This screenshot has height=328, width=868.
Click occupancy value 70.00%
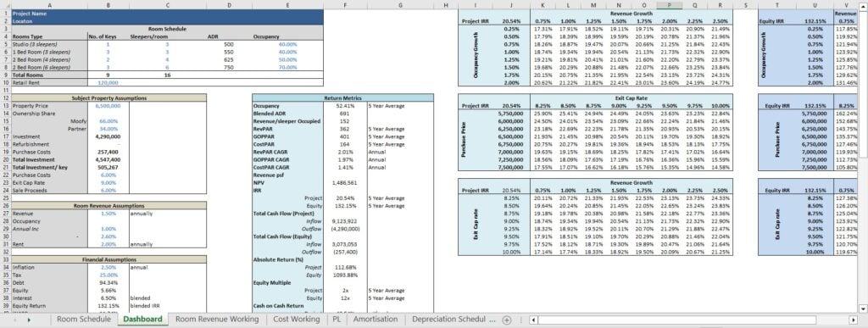(x=287, y=67)
